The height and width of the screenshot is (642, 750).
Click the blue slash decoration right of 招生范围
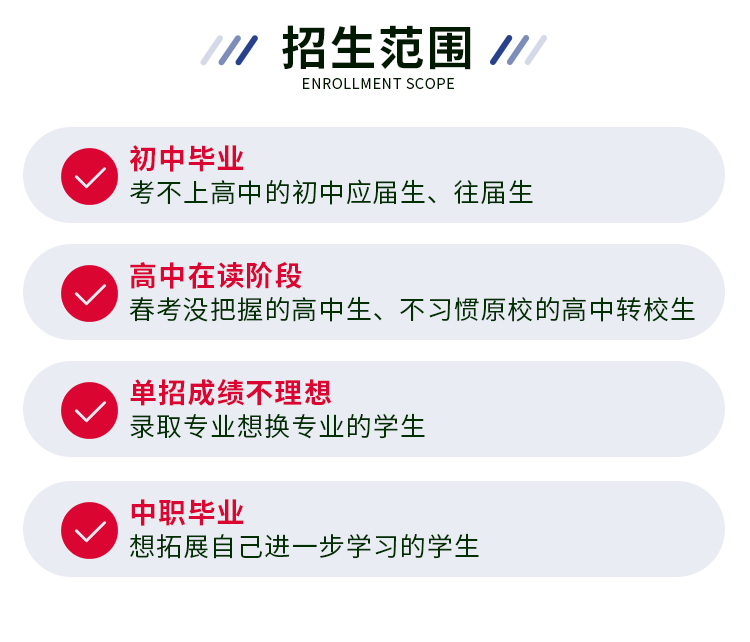tap(518, 50)
